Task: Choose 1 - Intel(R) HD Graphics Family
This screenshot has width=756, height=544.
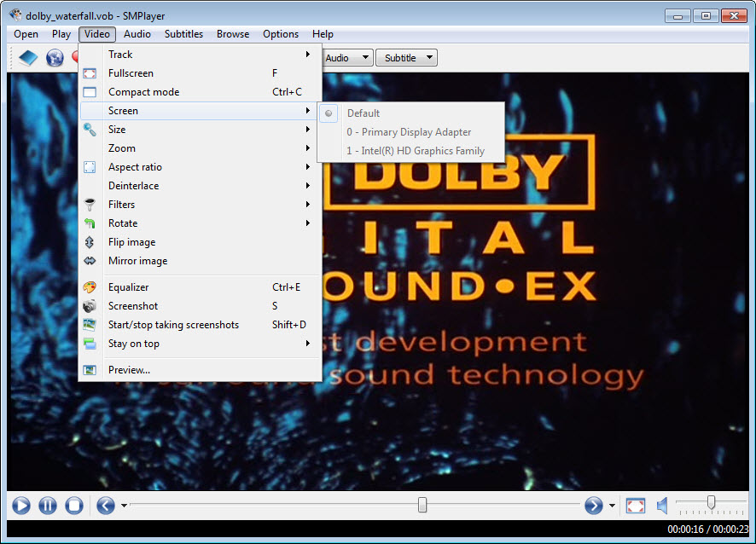Action: [x=410, y=151]
